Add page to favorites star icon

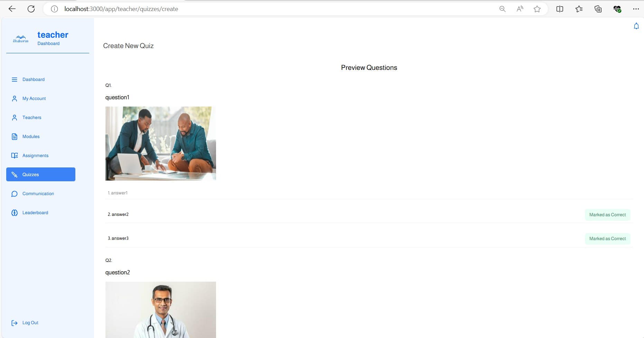tap(537, 9)
